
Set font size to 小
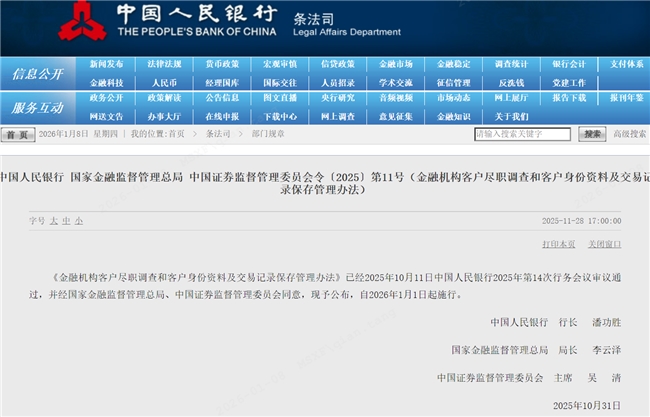(79, 221)
